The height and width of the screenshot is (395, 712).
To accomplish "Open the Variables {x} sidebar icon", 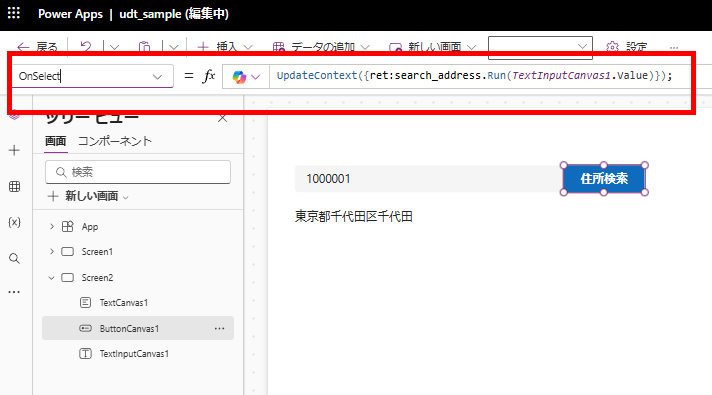I will (14, 222).
